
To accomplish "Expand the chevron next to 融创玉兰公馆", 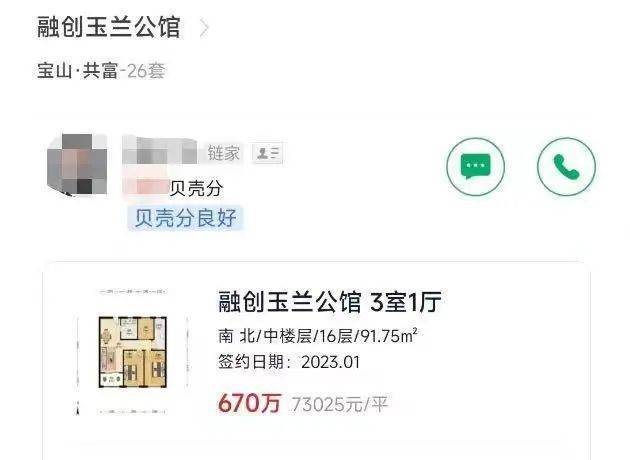I will point(205,29).
